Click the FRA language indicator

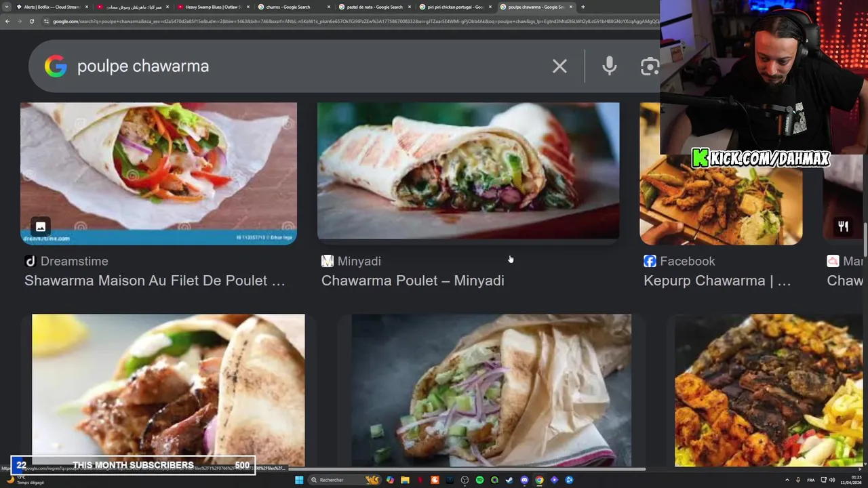coord(811,480)
